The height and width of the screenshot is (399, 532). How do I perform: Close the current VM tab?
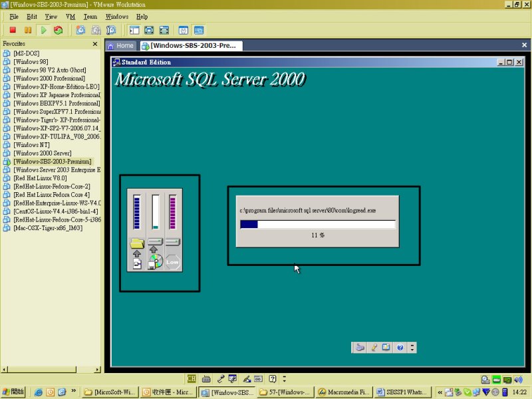click(524, 45)
